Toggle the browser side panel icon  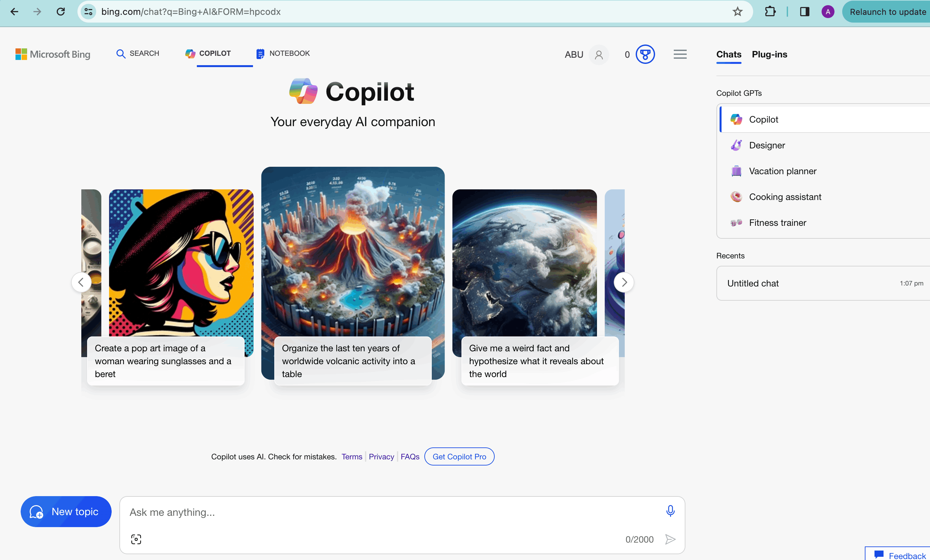coord(804,12)
